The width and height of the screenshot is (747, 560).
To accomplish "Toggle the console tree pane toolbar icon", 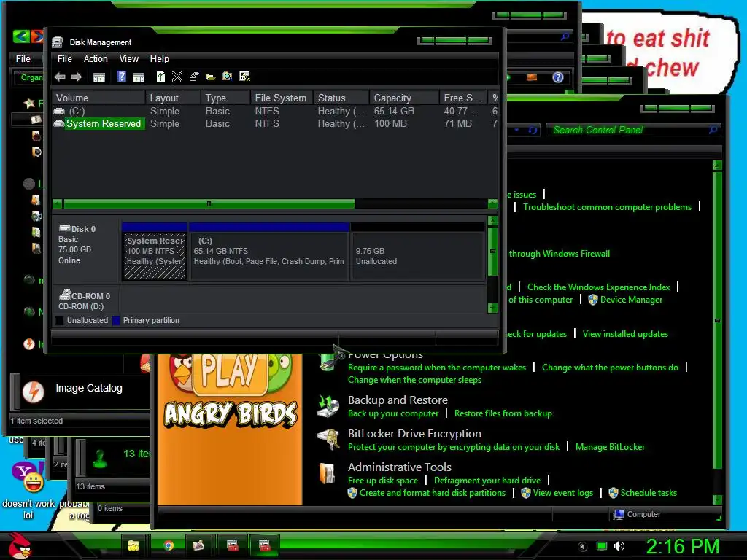I will (x=99, y=77).
